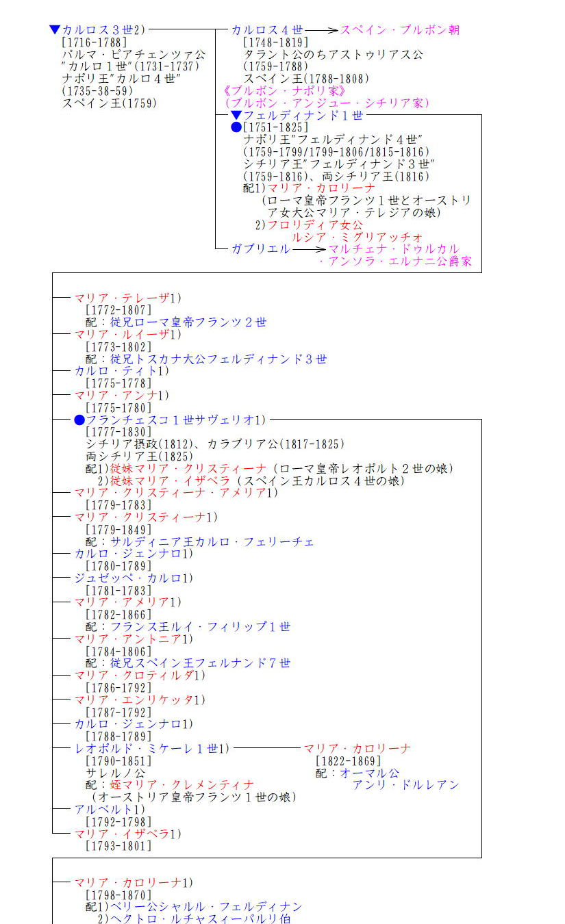
Task: Click the blue triangle before フェルディナンド1世
Action: [x=236, y=115]
